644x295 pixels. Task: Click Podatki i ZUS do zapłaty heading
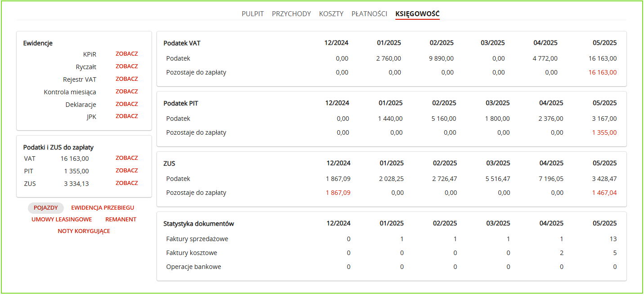pos(58,147)
